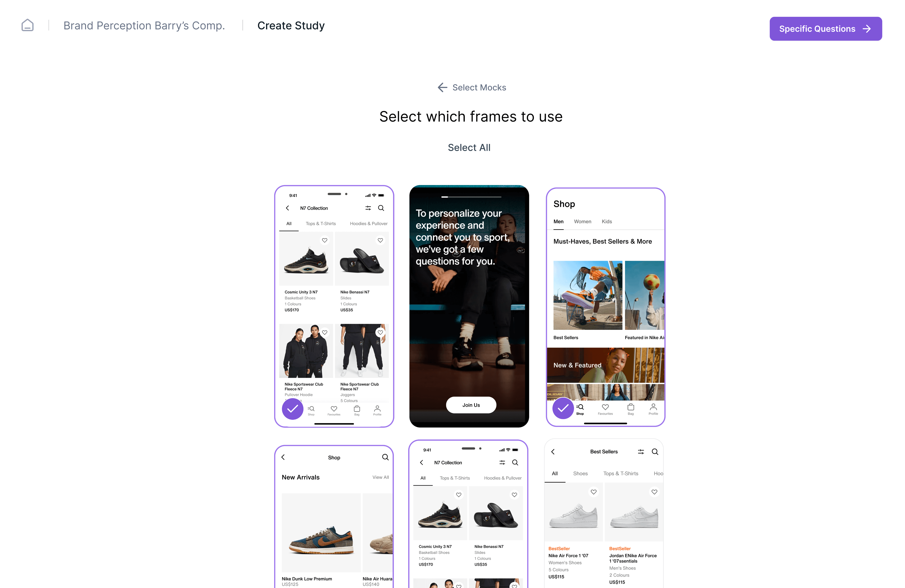Select the personalize experience Join Us frame
The width and height of the screenshot is (905, 588).
pyautogui.click(x=469, y=306)
